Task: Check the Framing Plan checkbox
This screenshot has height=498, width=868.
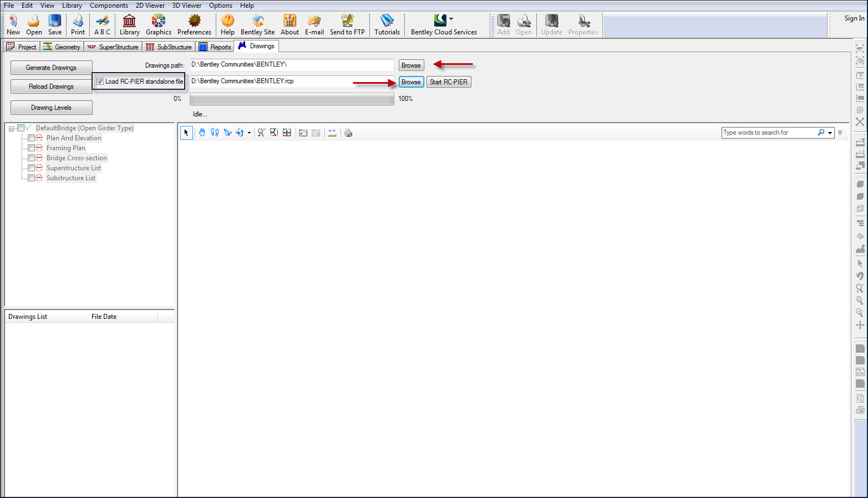Action: [x=32, y=148]
